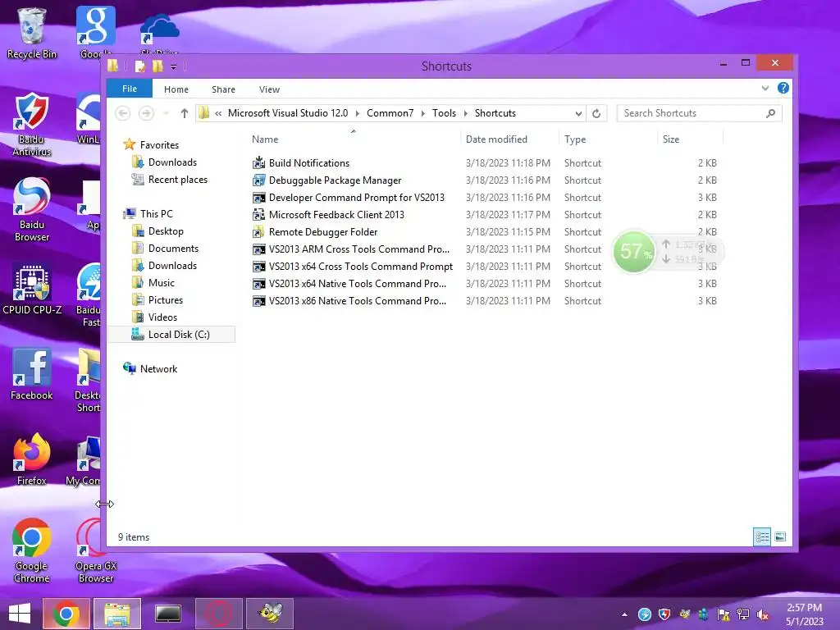Image resolution: width=840 pixels, height=630 pixels.
Task: Open address bar history dropdown
Action: point(578,113)
